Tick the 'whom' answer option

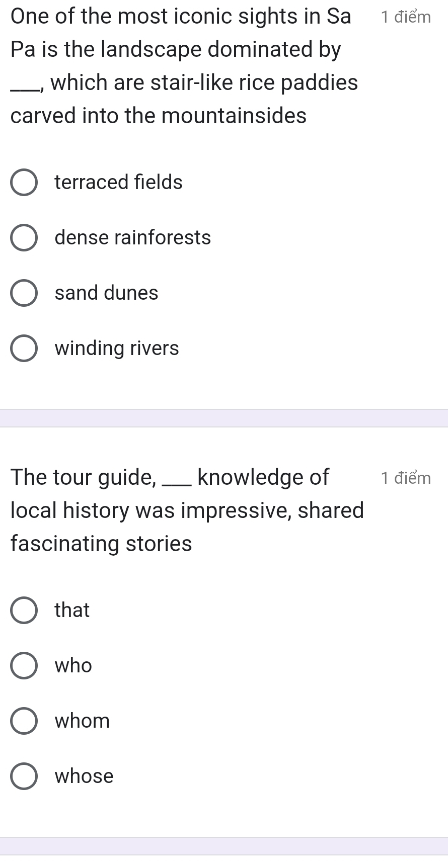(24, 721)
